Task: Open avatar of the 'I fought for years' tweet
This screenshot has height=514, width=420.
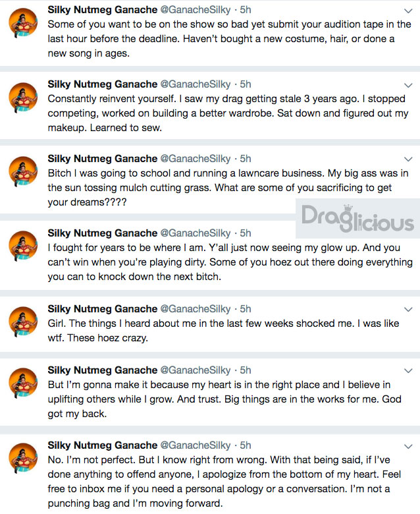Action: pyautogui.click(x=23, y=246)
